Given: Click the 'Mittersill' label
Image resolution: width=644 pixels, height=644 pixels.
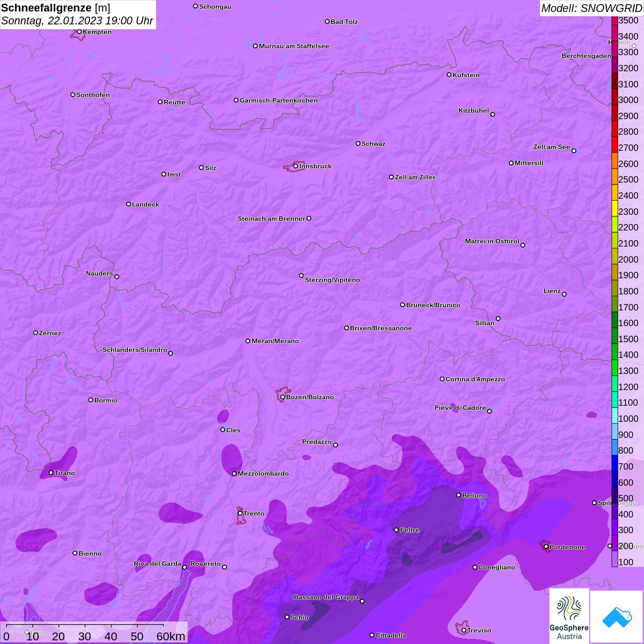Looking at the screenshot, I should pos(529,163).
